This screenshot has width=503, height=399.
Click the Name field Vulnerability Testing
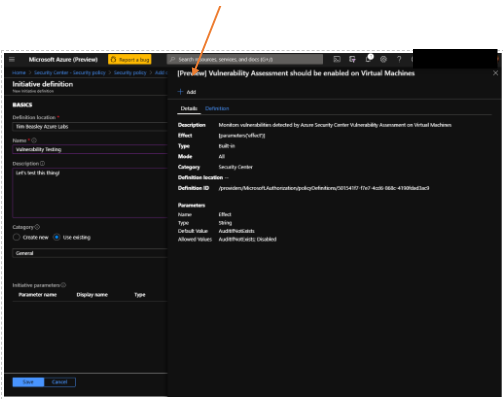point(90,149)
